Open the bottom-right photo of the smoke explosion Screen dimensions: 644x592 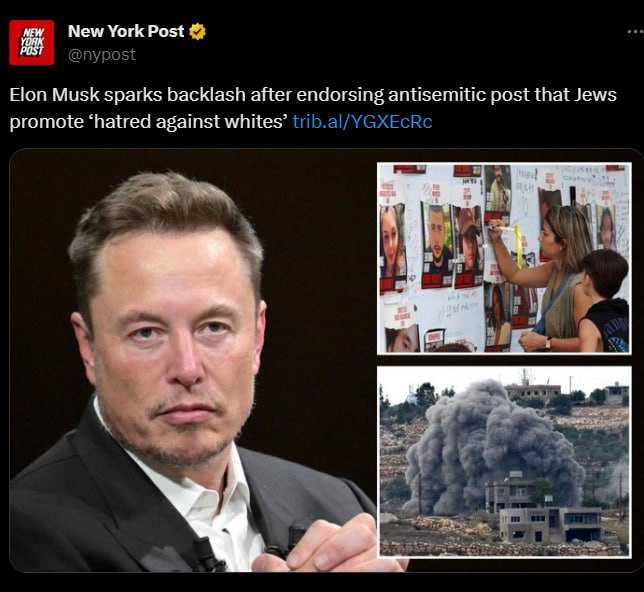click(x=504, y=462)
